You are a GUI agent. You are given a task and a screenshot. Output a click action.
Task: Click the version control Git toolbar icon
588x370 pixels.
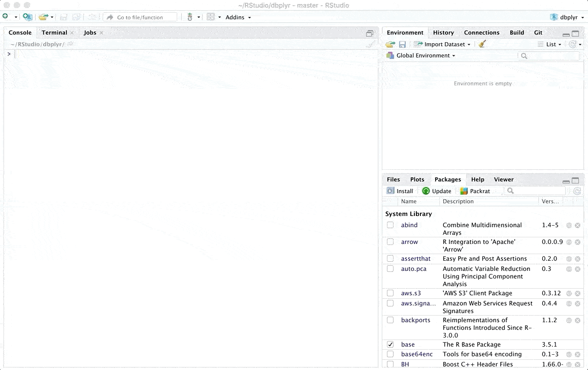pyautogui.click(x=190, y=17)
